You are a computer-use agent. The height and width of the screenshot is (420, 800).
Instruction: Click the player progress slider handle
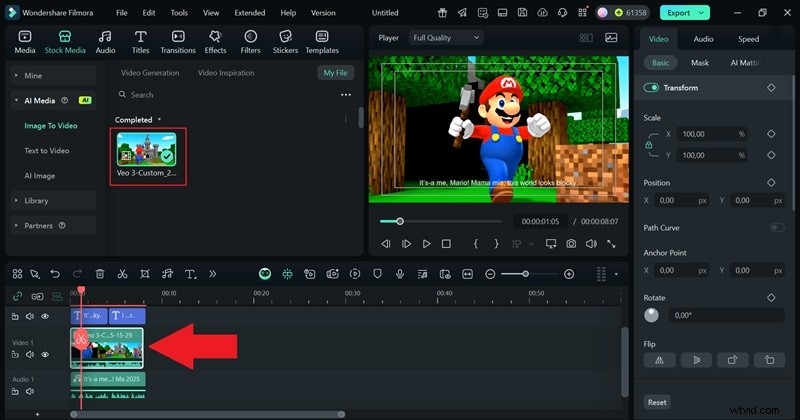400,221
